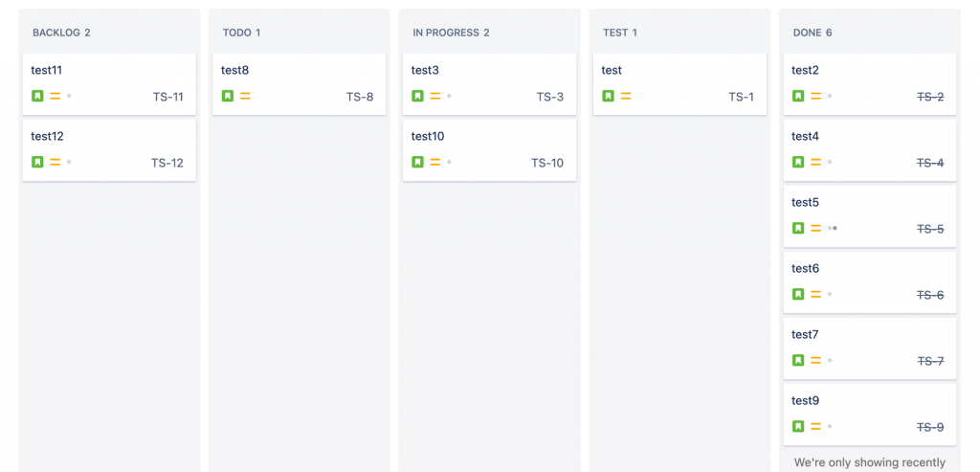Viewport: 980px width, 472px height.
Task: Click the story type icon on test3 card
Action: 417,96
